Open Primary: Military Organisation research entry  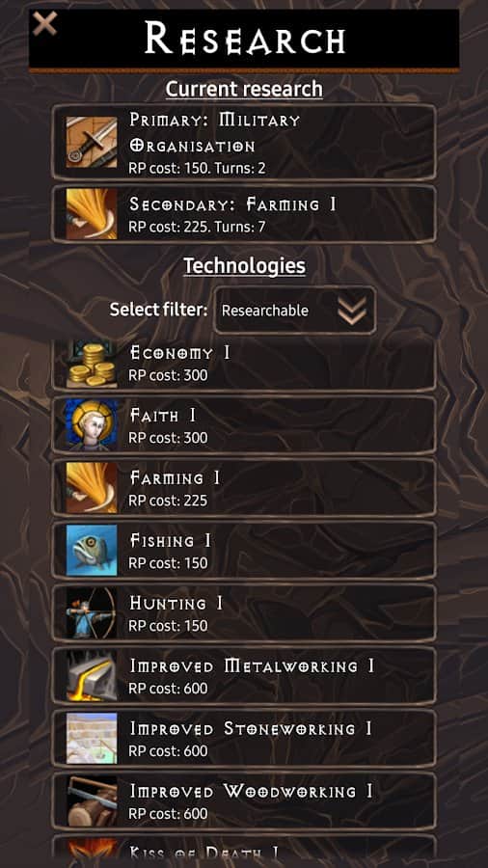244,143
